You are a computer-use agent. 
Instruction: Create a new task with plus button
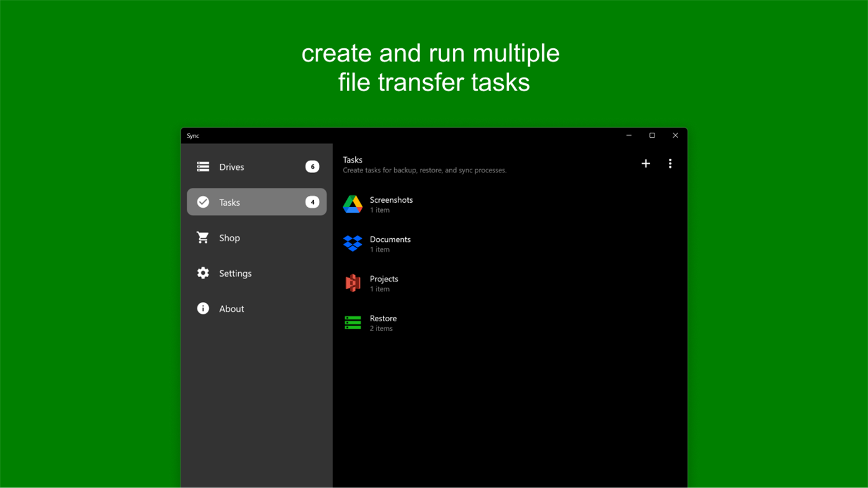[645, 163]
